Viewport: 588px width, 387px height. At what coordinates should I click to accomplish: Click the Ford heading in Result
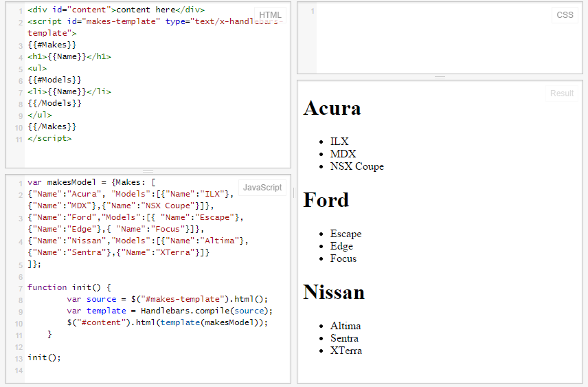click(326, 200)
